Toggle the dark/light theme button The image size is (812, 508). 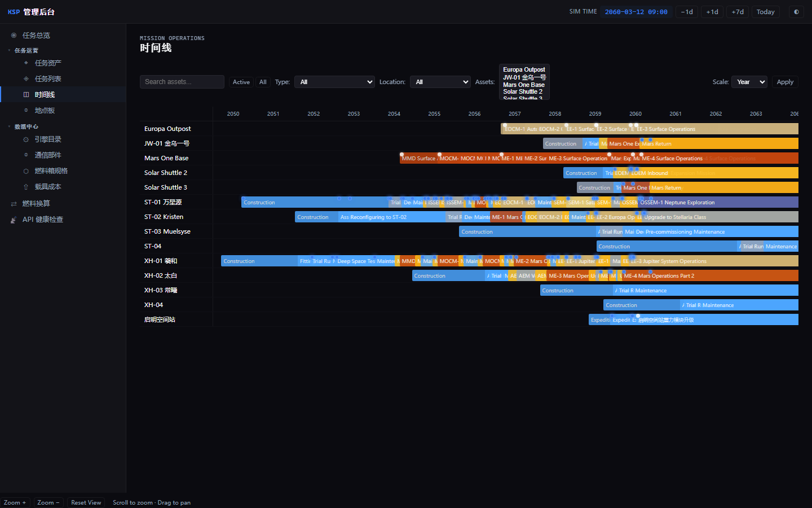pyautogui.click(x=796, y=12)
